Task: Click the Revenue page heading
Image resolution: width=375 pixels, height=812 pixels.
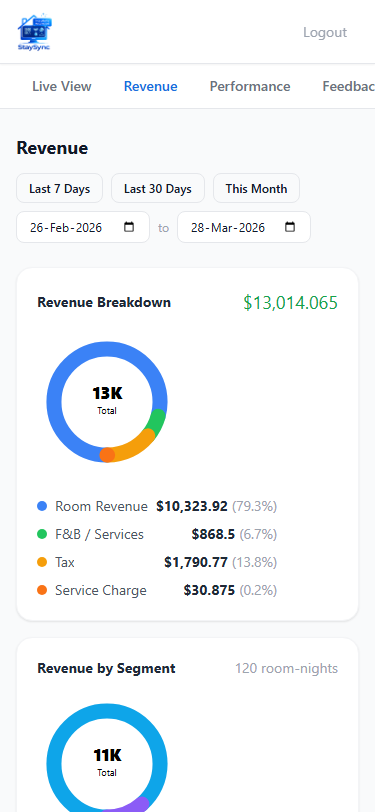Action: 52,148
